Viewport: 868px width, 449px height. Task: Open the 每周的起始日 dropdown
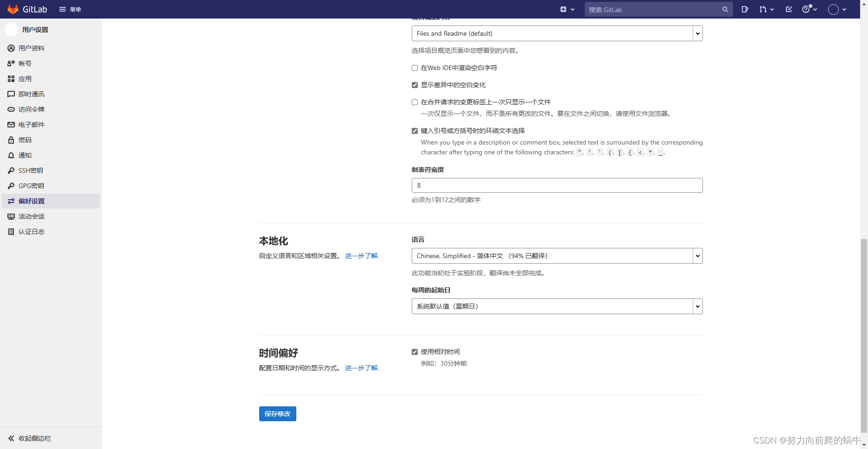pyautogui.click(x=557, y=306)
